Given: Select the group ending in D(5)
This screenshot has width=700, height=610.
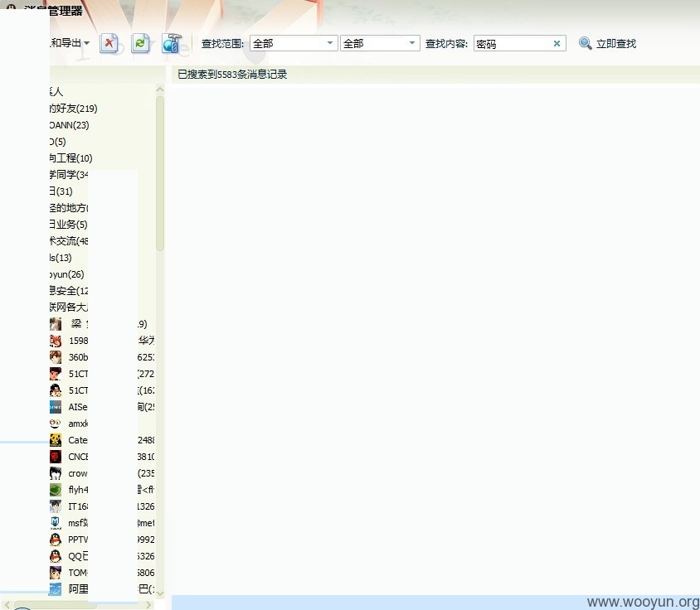Looking at the screenshot, I should (57, 142).
